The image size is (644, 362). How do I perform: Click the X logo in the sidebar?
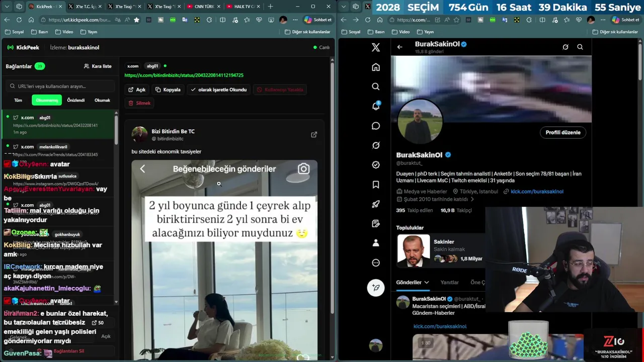click(x=376, y=47)
